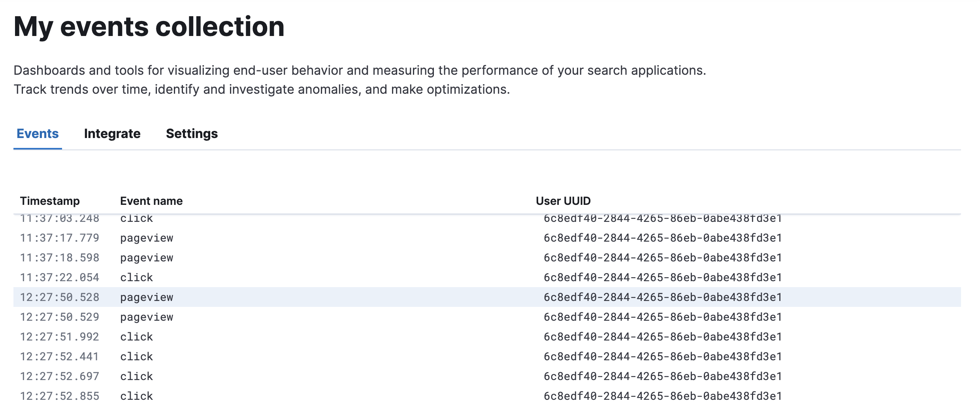Select the Events tab
Viewport: 980px width, 420px height.
[x=38, y=134]
